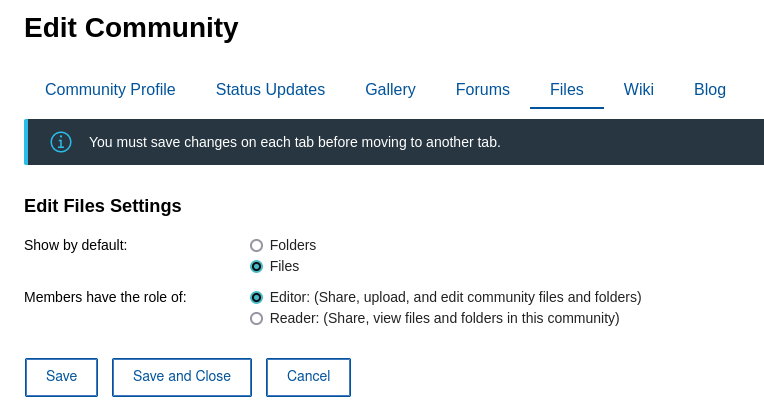Choose the Editor role radio button

tap(257, 297)
